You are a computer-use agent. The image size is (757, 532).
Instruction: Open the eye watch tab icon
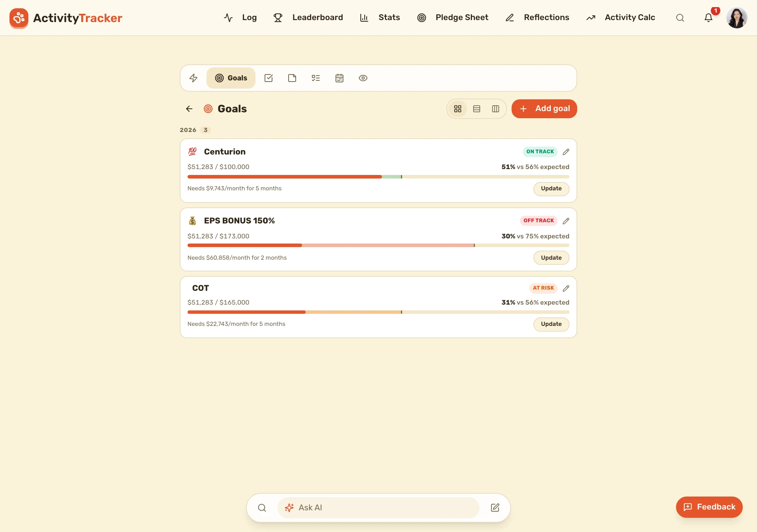click(363, 78)
